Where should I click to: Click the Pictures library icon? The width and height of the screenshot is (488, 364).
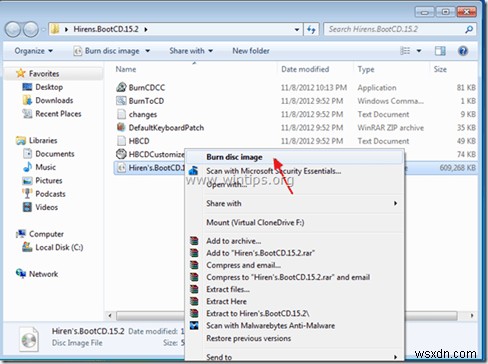(27, 181)
